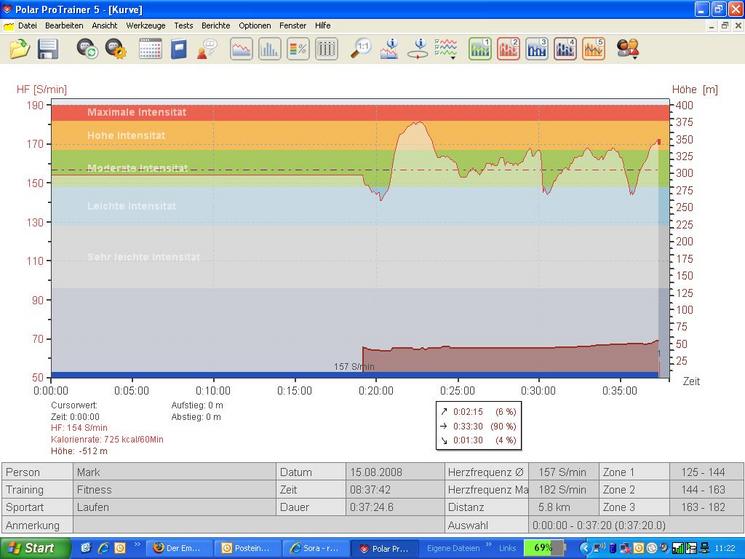The image size is (745, 559).
Task: Click the Windows Start button
Action: click(x=33, y=548)
